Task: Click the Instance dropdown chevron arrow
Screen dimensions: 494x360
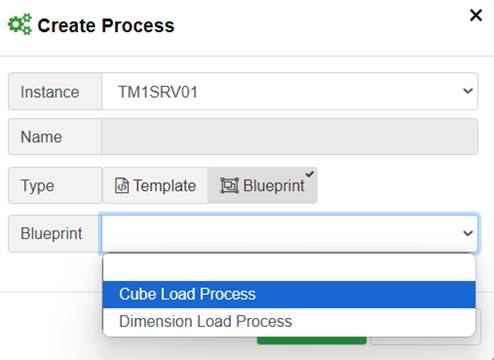Action: pos(468,91)
